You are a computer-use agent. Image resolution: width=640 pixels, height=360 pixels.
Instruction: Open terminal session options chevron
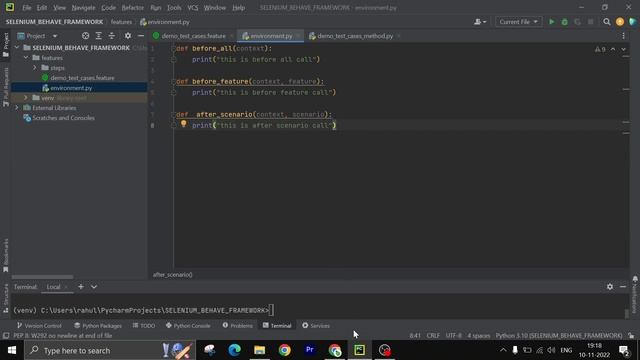[94, 287]
